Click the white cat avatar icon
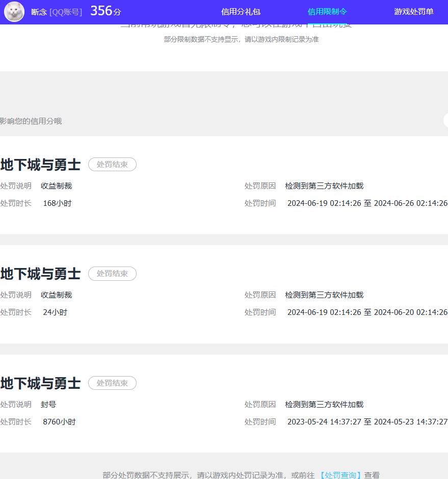 point(14,12)
